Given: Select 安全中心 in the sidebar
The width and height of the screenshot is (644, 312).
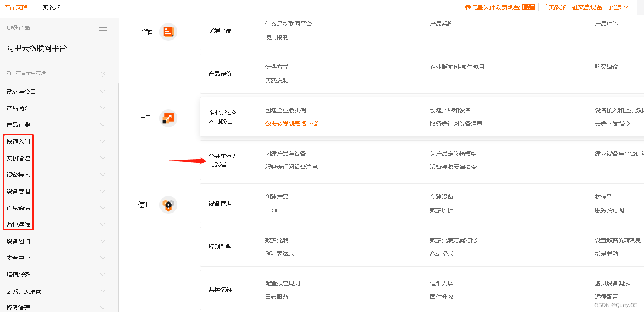Looking at the screenshot, I should point(18,258).
